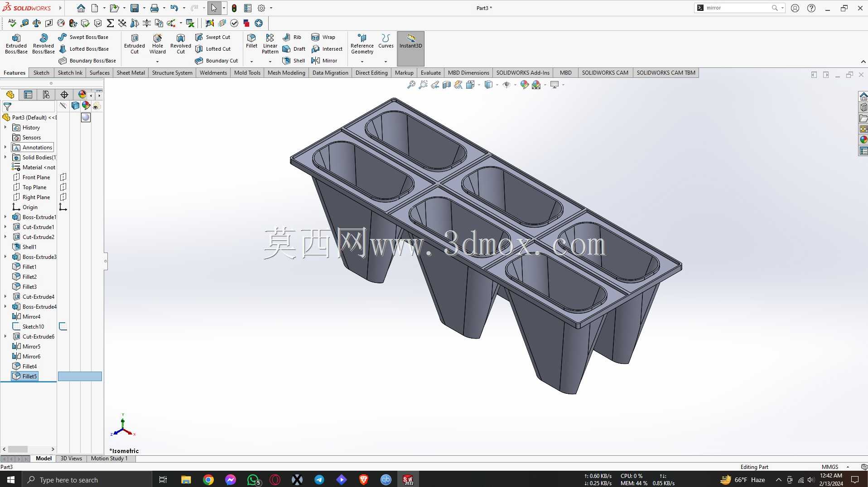Open the Hole Wizard tool
Screen dimensions: 868x487
[158, 44]
